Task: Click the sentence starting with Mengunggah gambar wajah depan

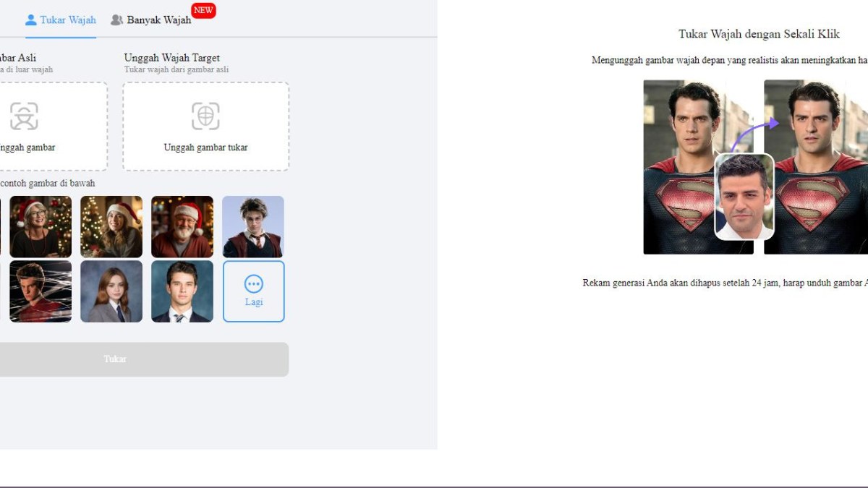Action: coord(730,60)
